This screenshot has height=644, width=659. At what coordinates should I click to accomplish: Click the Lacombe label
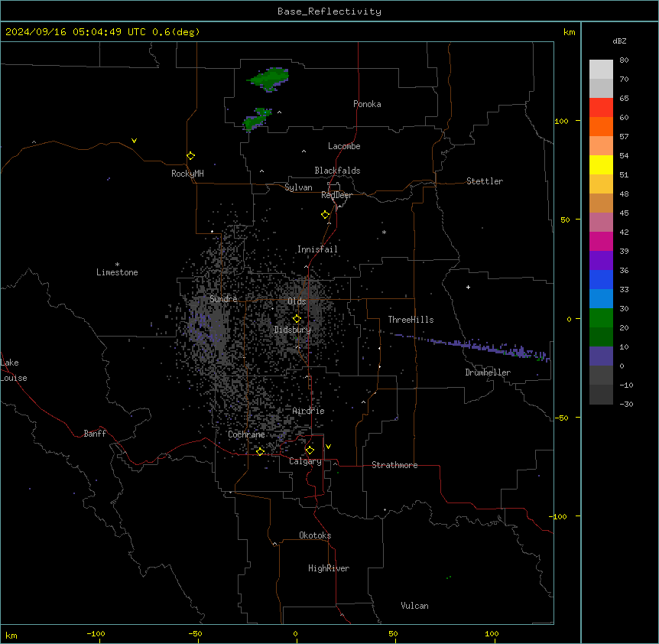(x=344, y=146)
